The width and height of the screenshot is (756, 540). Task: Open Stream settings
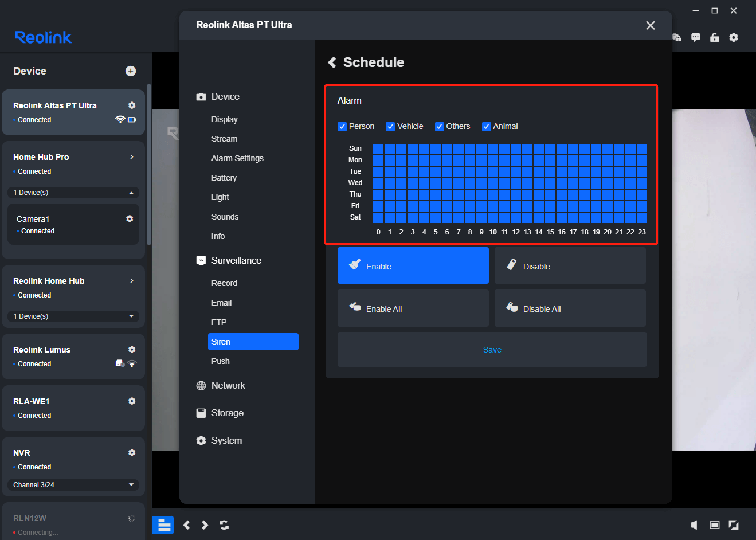pos(224,139)
